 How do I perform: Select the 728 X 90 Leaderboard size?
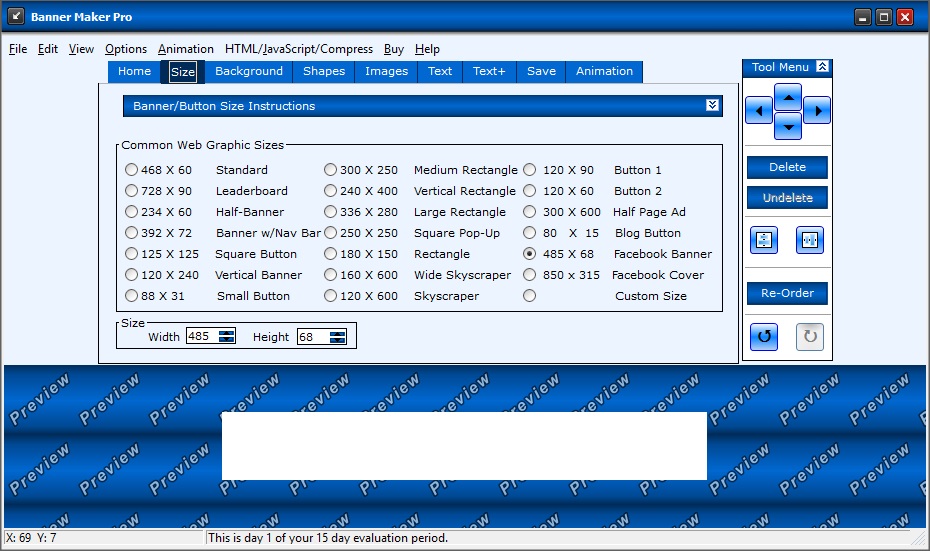(131, 190)
